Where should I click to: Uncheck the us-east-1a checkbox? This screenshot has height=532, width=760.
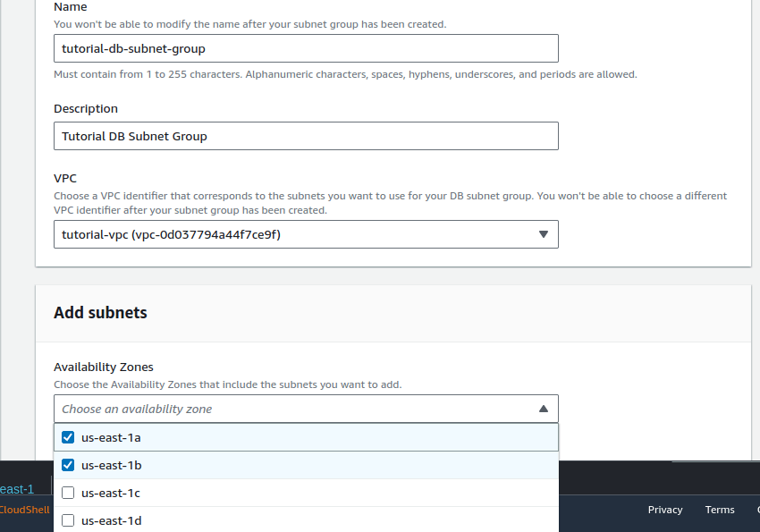coord(68,437)
